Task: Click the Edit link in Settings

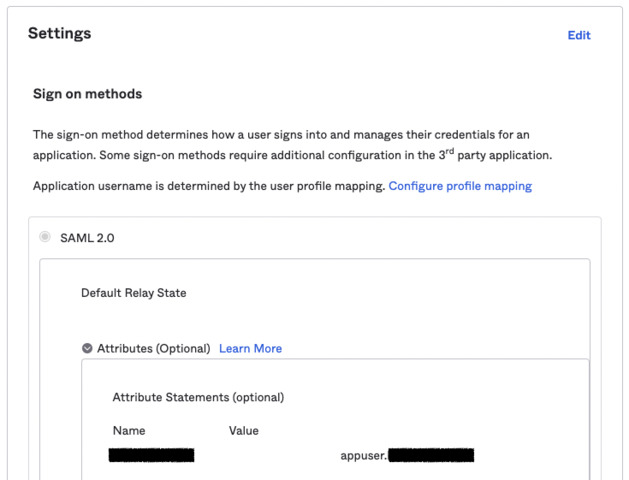Action: coord(579,35)
